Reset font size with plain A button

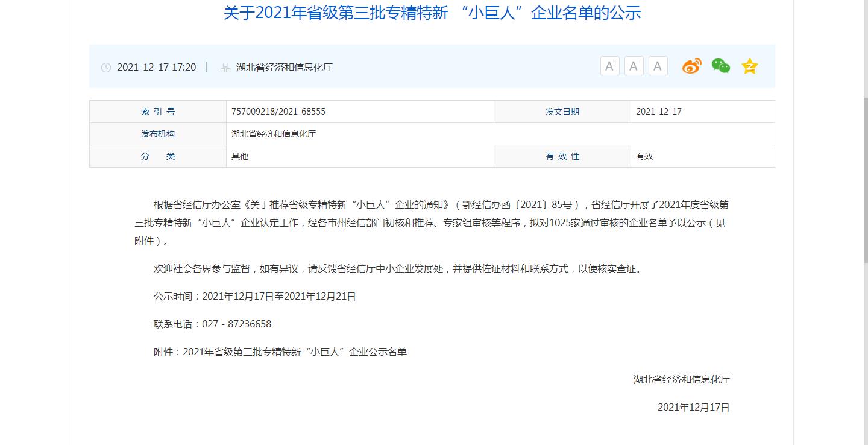tap(658, 66)
